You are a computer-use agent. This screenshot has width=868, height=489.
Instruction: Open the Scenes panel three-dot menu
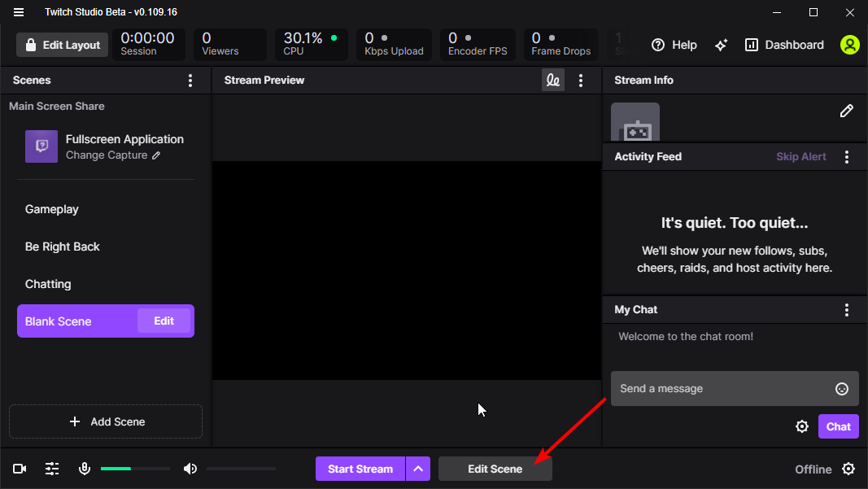point(190,80)
